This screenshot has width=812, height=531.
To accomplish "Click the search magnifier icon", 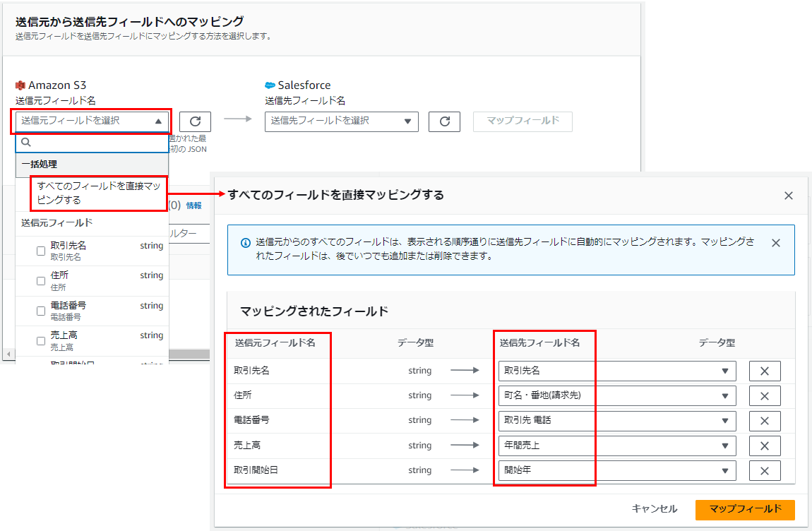I will [x=26, y=143].
